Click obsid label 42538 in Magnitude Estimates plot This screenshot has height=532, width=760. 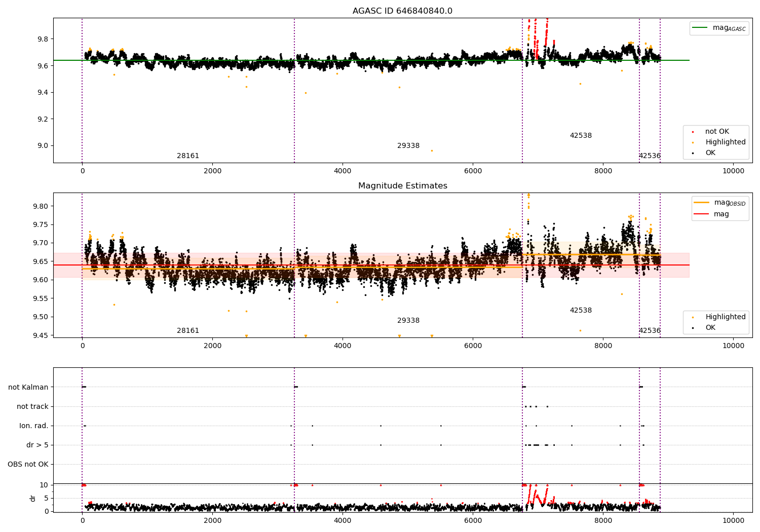pos(581,311)
